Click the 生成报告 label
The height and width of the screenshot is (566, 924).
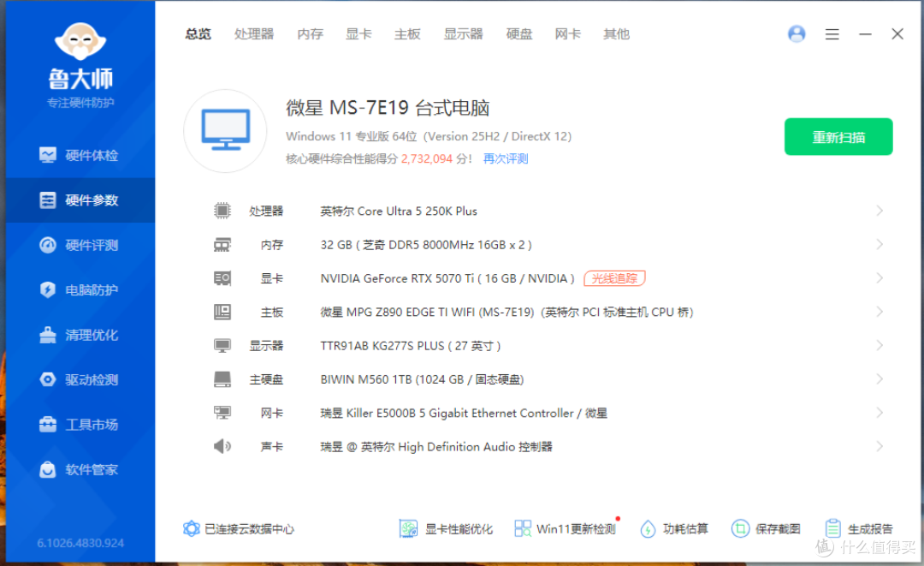pyautogui.click(x=870, y=529)
